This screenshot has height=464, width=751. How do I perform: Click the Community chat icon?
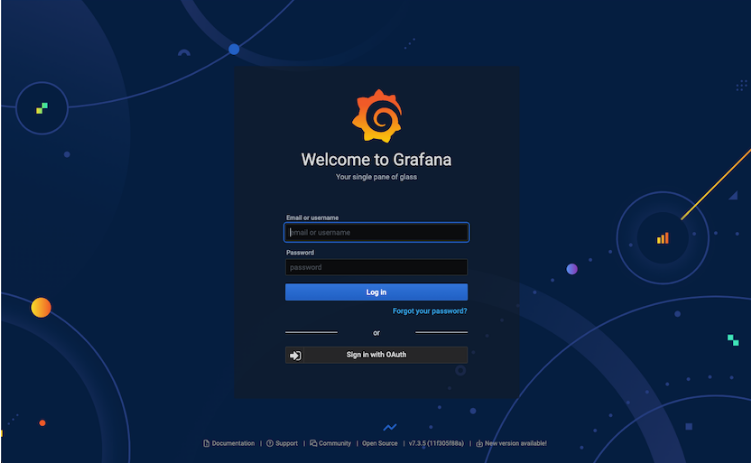[313, 443]
